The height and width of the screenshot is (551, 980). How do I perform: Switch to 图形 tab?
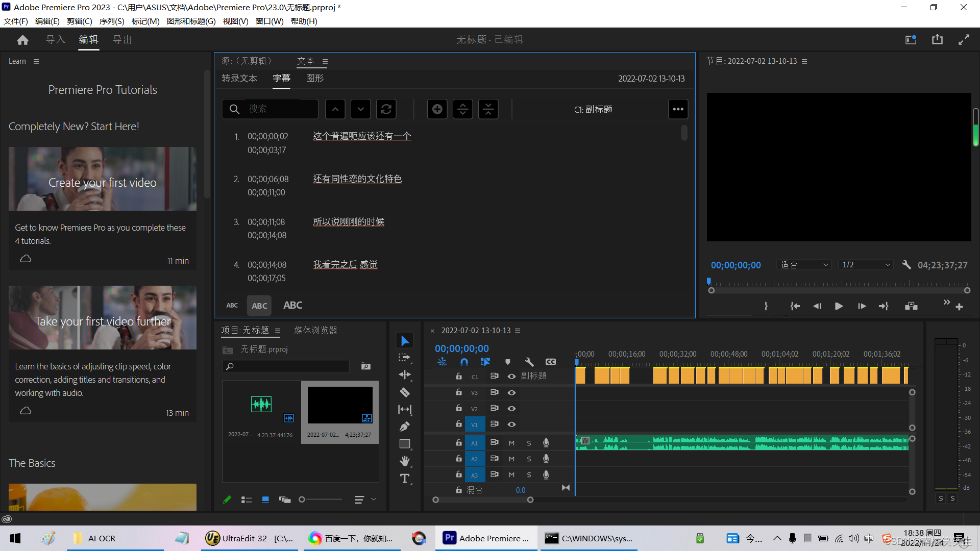pyautogui.click(x=315, y=79)
